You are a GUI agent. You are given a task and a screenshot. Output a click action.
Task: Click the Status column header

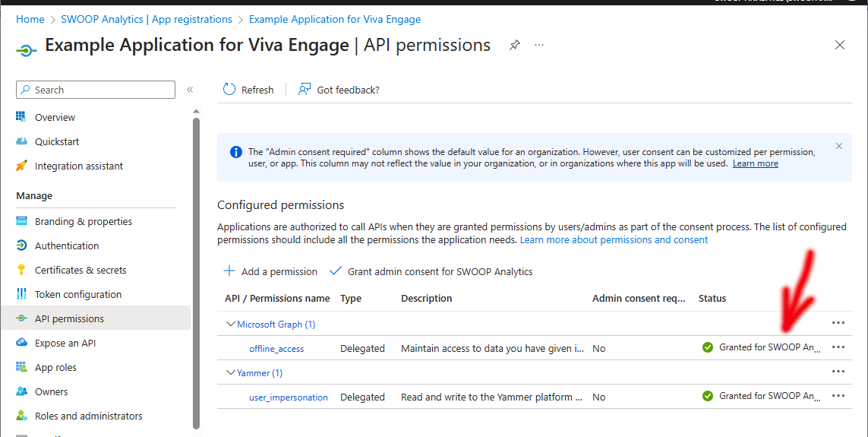click(x=712, y=299)
